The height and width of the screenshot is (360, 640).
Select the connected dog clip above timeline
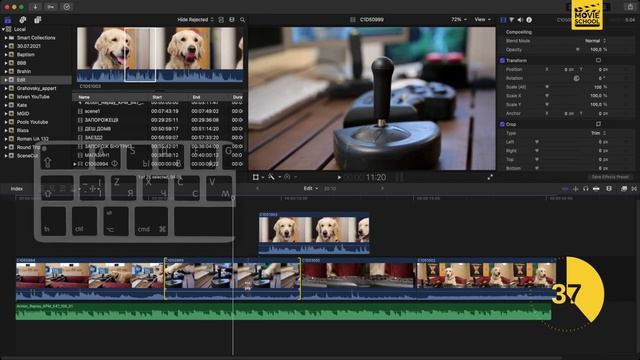314,233
